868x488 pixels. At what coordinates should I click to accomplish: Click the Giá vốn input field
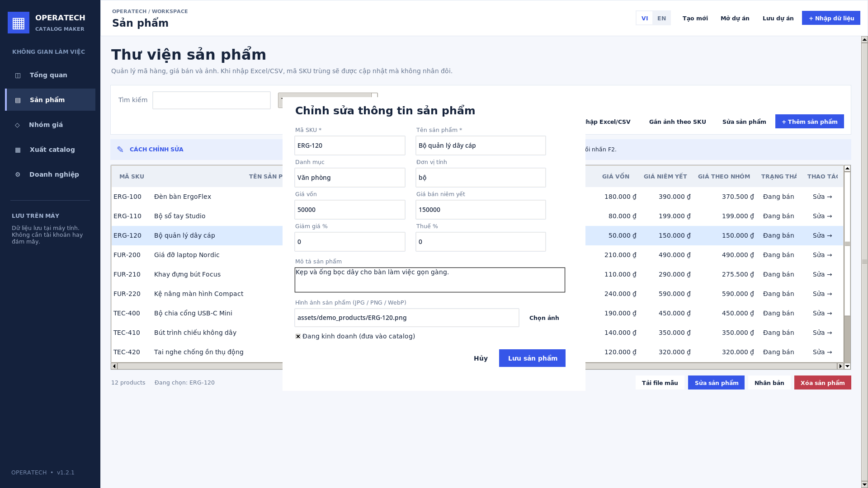350,210
